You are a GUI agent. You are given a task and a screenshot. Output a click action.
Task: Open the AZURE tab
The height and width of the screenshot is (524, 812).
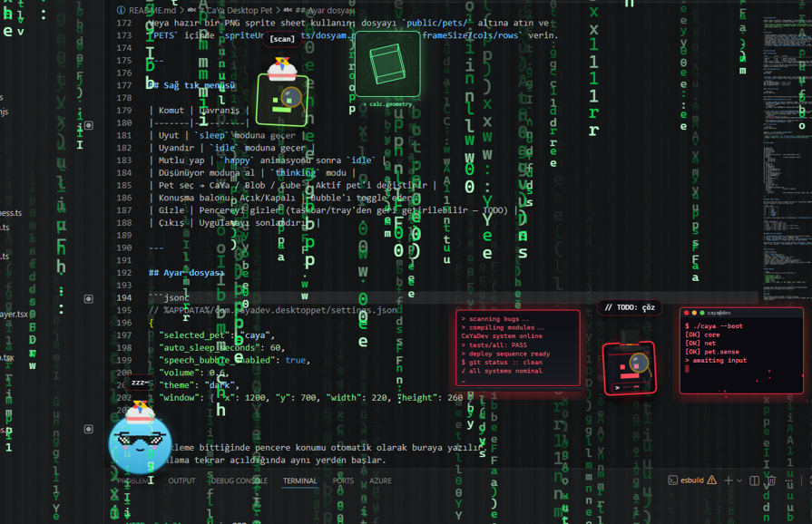(x=380, y=480)
